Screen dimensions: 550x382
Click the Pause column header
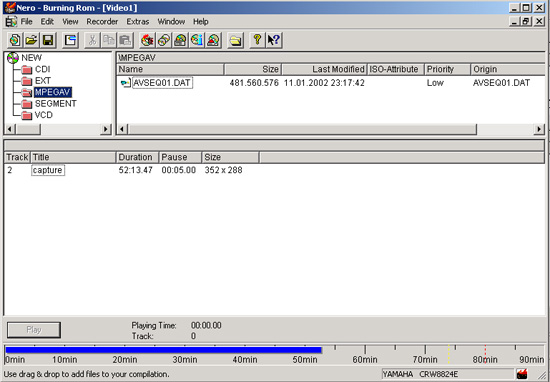pos(180,157)
